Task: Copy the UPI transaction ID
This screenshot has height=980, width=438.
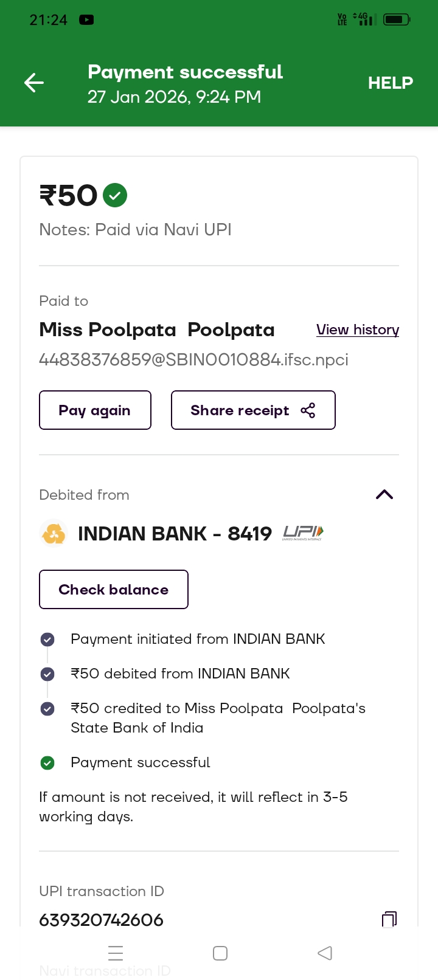Action: 389,919
